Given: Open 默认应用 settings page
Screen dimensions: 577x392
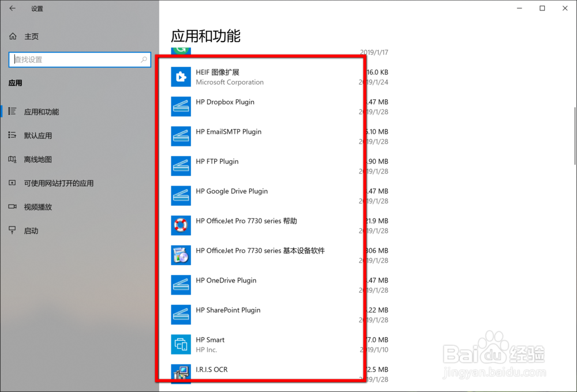Looking at the screenshot, I should point(38,135).
